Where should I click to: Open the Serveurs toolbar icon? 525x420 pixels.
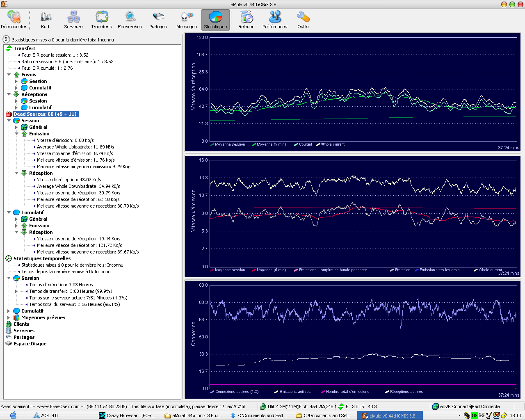point(73,20)
